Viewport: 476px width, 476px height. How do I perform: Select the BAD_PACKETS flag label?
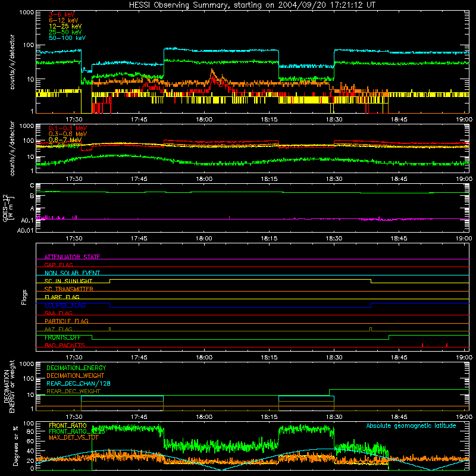[65, 345]
